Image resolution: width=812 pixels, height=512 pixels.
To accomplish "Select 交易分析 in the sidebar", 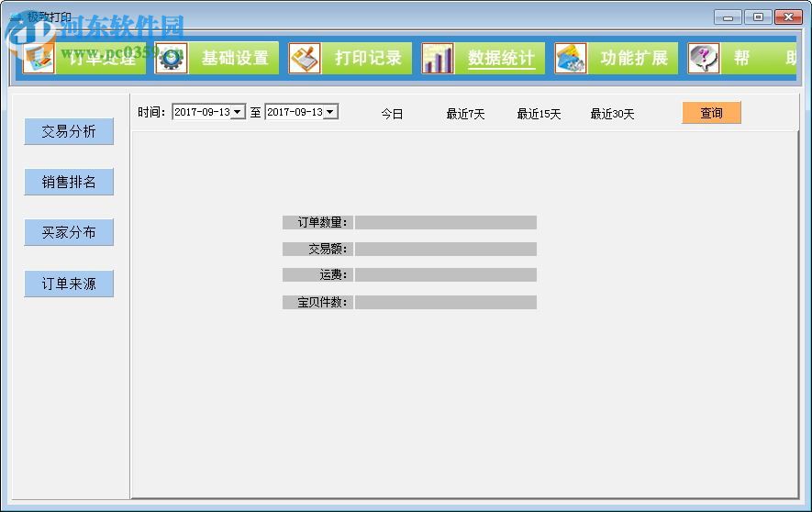I will pos(69,131).
